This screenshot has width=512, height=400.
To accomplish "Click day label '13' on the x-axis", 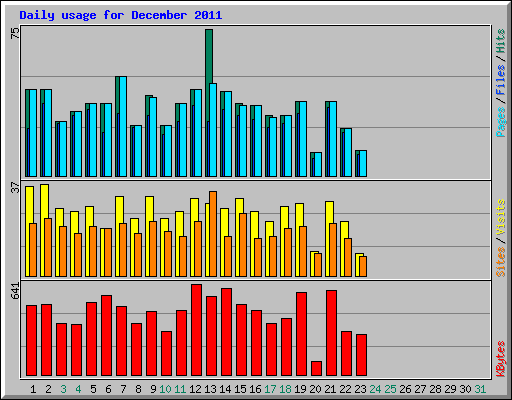I will (x=210, y=389).
